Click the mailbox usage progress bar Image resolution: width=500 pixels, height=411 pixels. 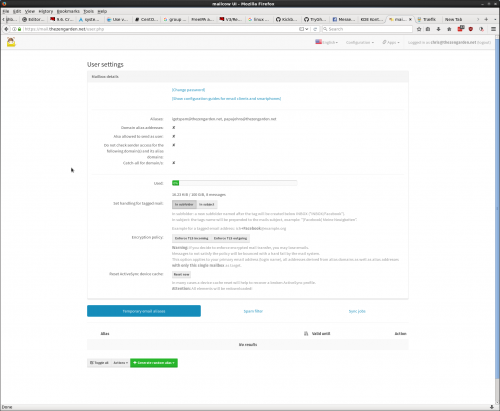click(x=234, y=183)
